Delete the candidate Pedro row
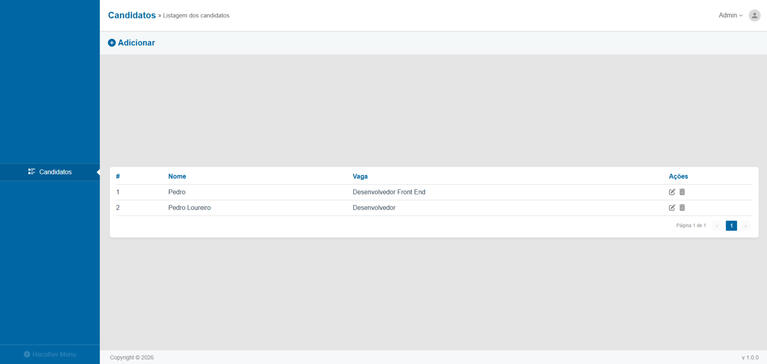 coord(682,192)
